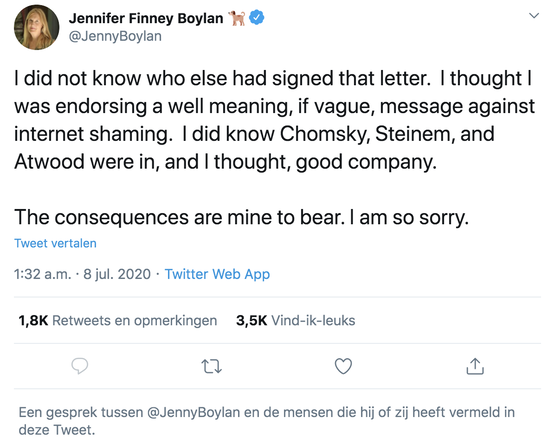
Task: Open the tweet timestamp 1:32 a.m. 8 jul. 2020
Action: [82, 274]
